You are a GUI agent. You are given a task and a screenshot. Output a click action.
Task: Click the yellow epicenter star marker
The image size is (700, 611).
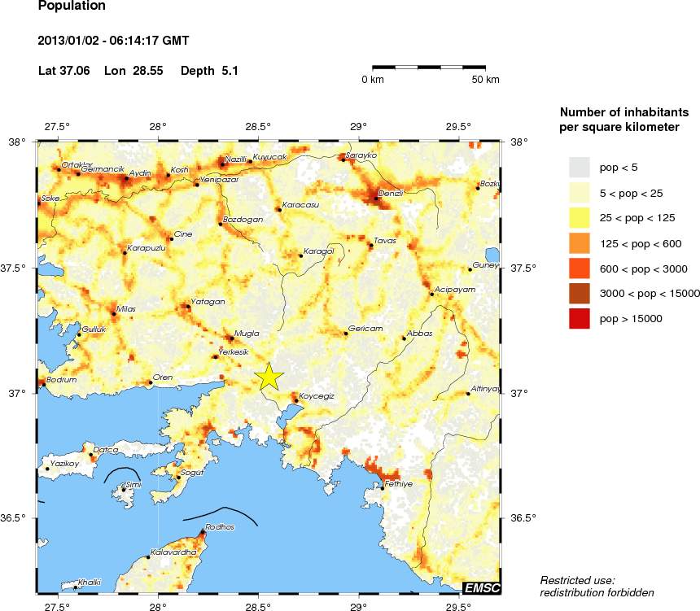269,377
